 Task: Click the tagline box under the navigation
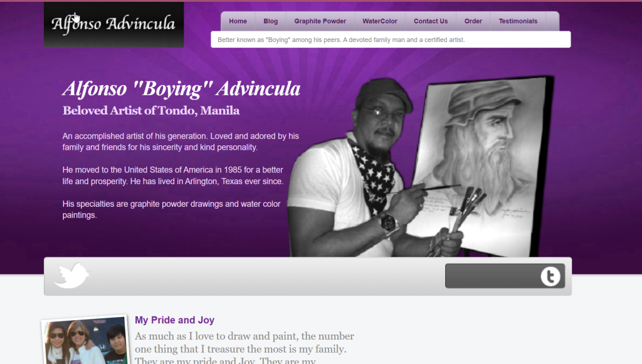coord(391,39)
